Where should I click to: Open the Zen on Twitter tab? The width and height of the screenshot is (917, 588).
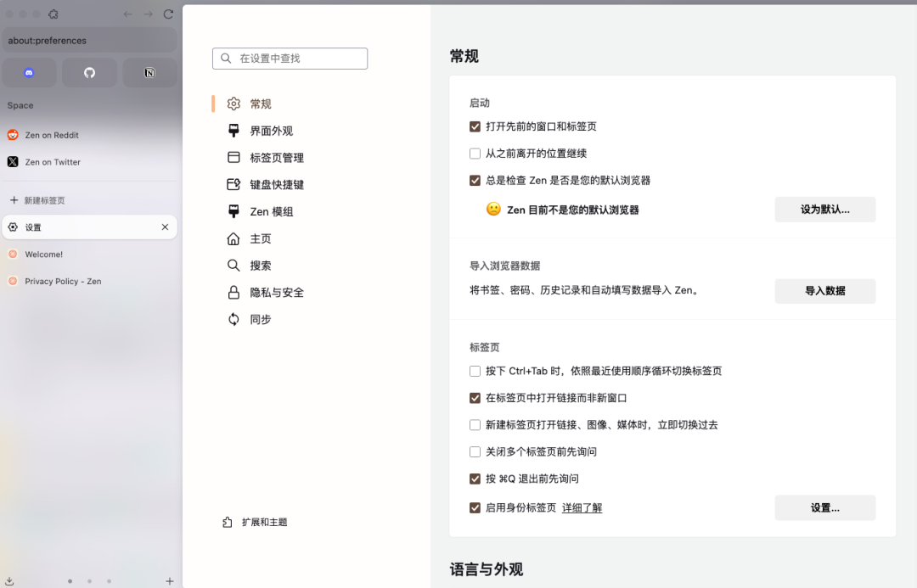coord(89,162)
